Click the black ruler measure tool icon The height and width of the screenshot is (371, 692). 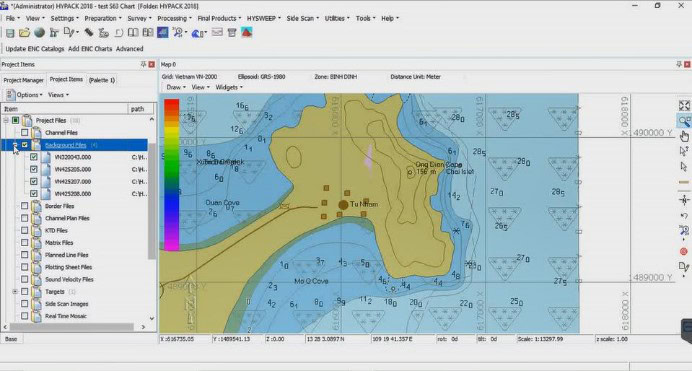point(89,33)
